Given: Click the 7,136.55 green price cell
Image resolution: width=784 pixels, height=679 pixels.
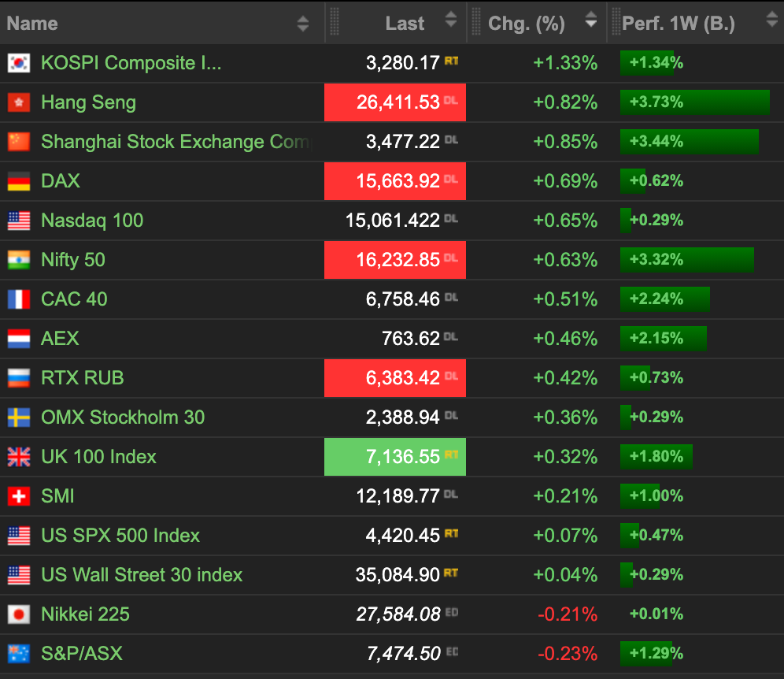Looking at the screenshot, I should (x=395, y=457).
